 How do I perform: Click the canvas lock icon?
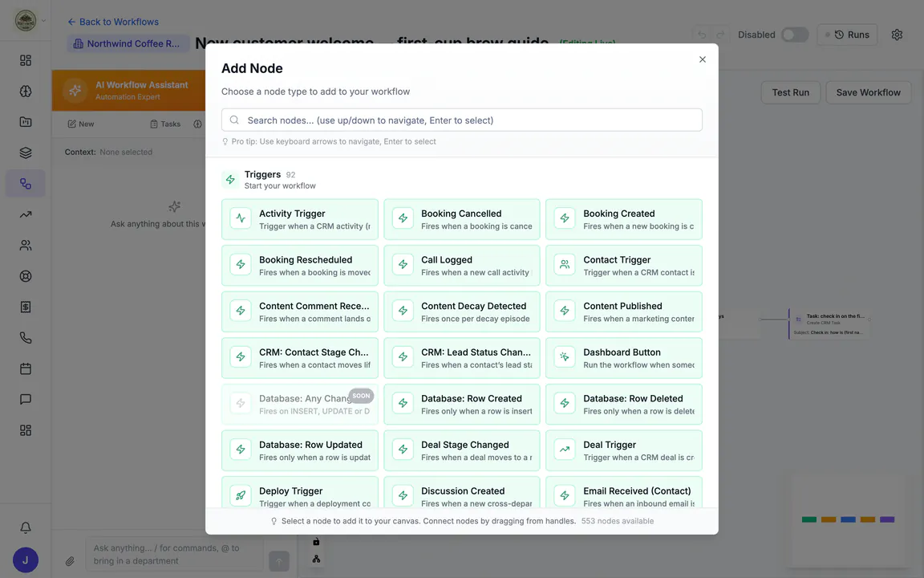point(316,541)
